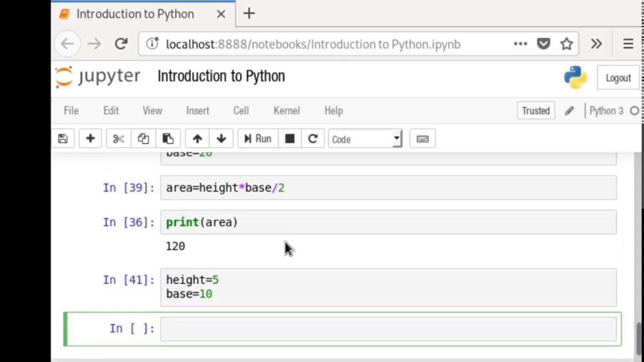644x362 pixels.
Task: Restart the kernel icon
Action: (x=313, y=139)
